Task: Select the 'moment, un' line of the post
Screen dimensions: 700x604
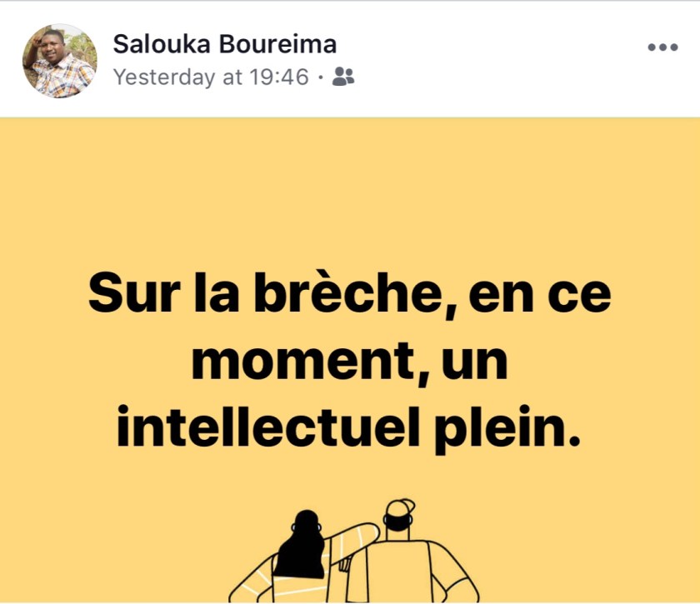Action: click(x=349, y=362)
